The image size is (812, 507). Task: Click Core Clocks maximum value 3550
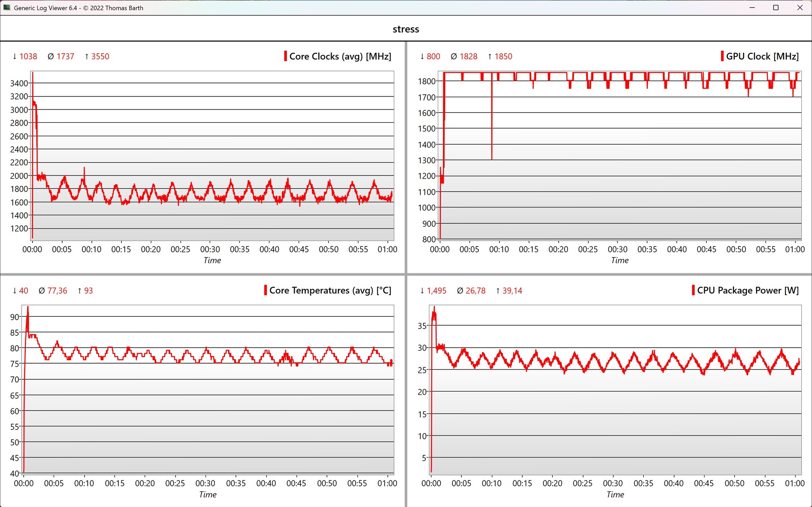pos(100,56)
